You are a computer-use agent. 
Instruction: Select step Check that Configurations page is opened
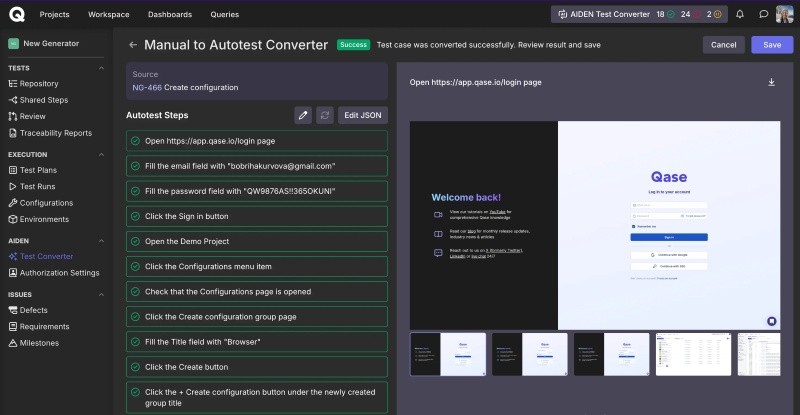[x=257, y=291]
